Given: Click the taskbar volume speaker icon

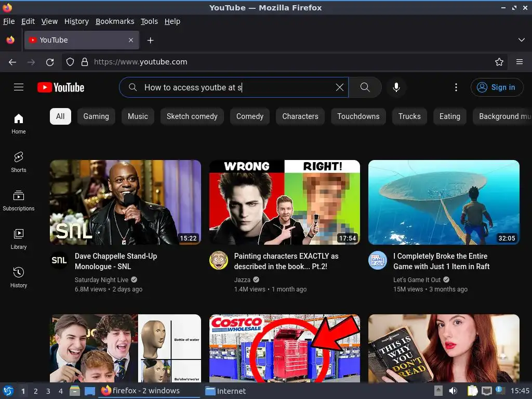Looking at the screenshot, I should coord(453,391).
